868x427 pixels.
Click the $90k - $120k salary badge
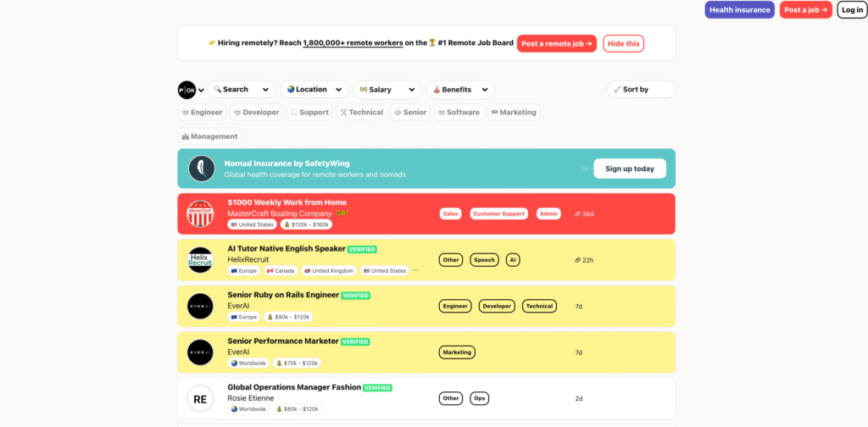point(288,318)
